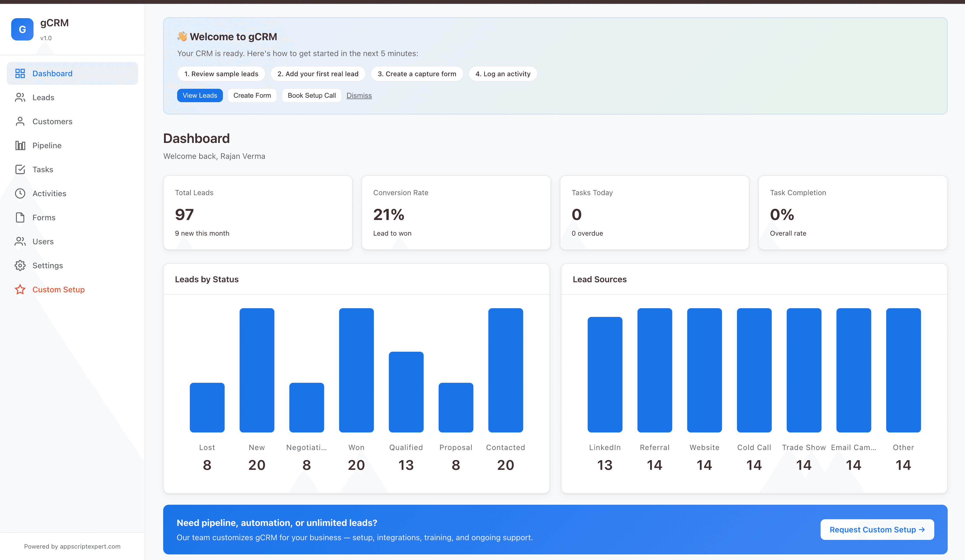Click Book Setup Call button
Viewport: 965px width, 560px height.
click(x=312, y=95)
